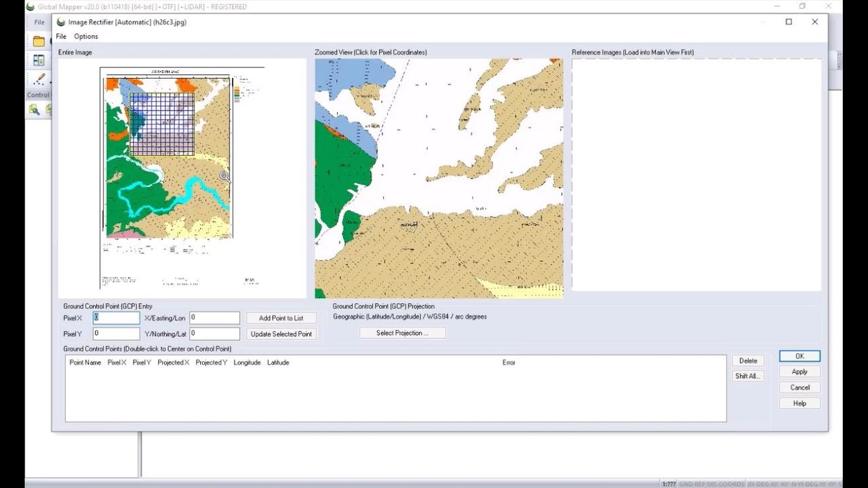Click the Global Mapper globe logo icon
The height and width of the screenshot is (488, 868).
point(29,7)
